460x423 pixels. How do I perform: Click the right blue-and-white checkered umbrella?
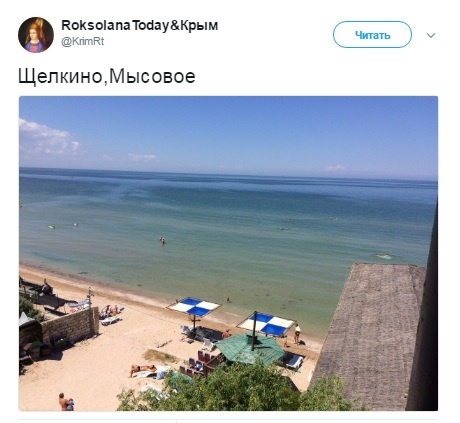pos(266,323)
